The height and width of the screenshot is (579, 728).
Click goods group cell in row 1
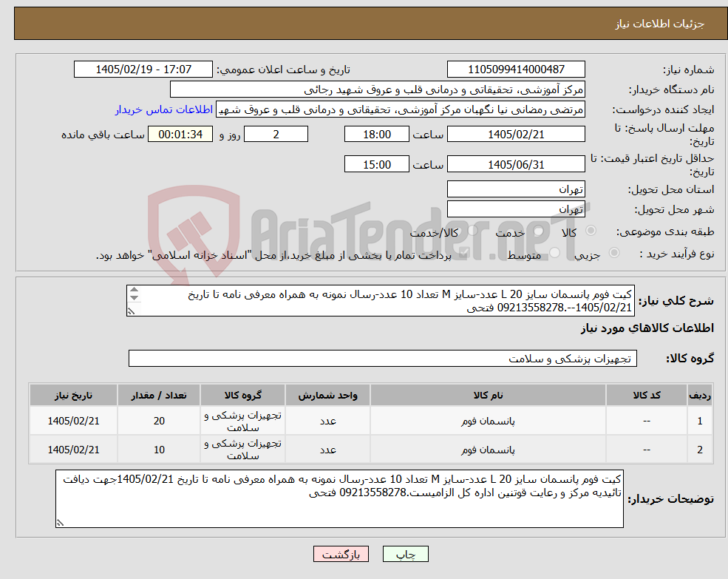[243, 421]
